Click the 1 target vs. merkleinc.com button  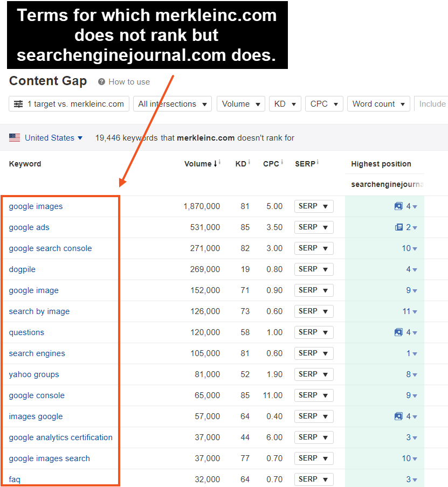[69, 104]
